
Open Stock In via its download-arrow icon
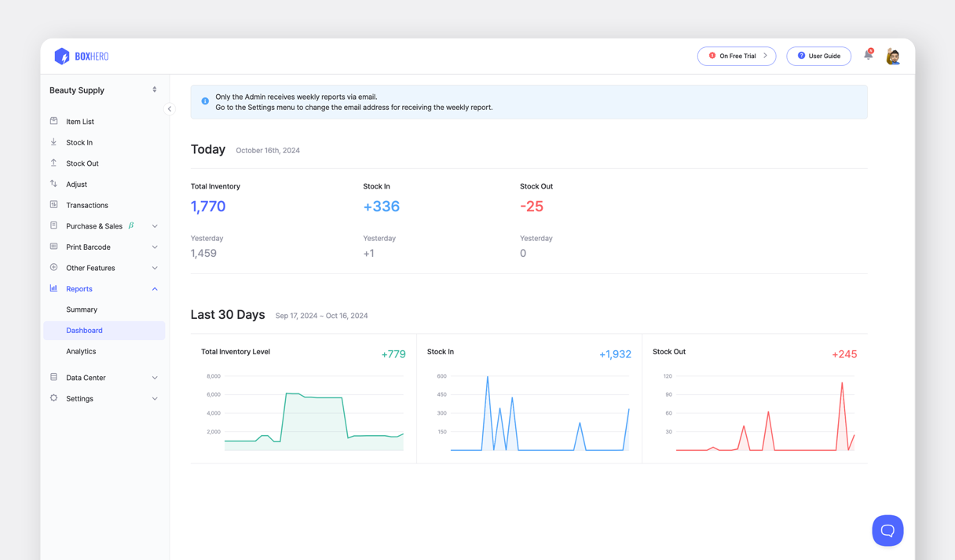click(x=53, y=142)
